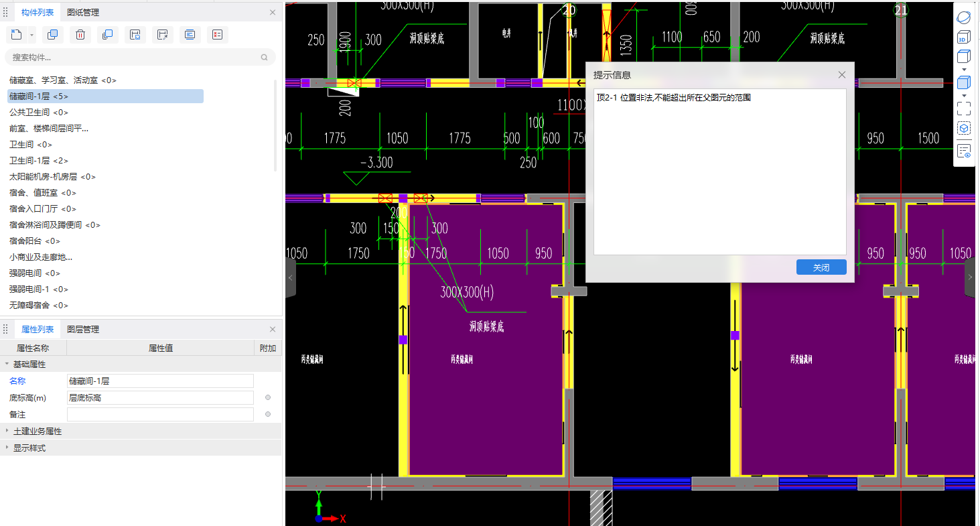
Task: Toggle the 附加 checkbox for 底标高(m)
Action: (x=268, y=397)
